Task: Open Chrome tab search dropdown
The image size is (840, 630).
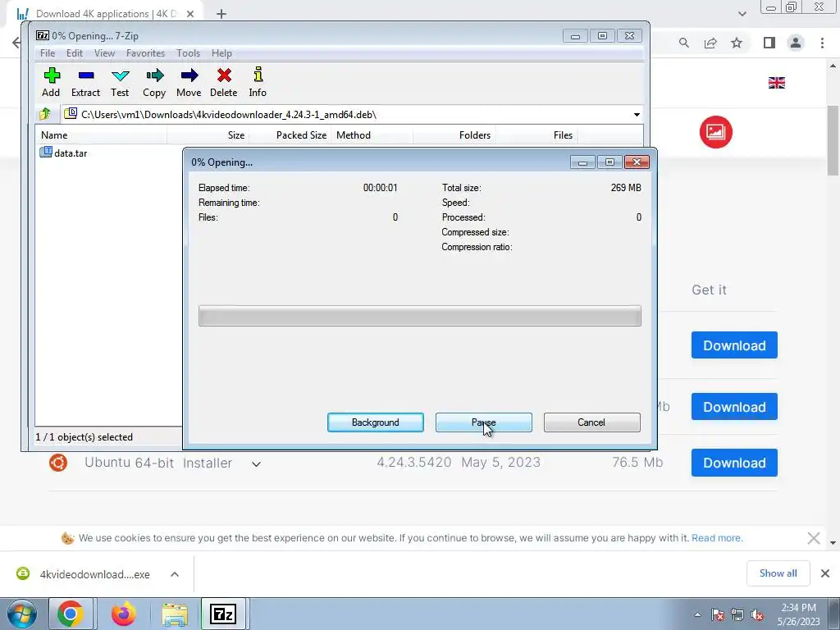Action: tap(742, 13)
